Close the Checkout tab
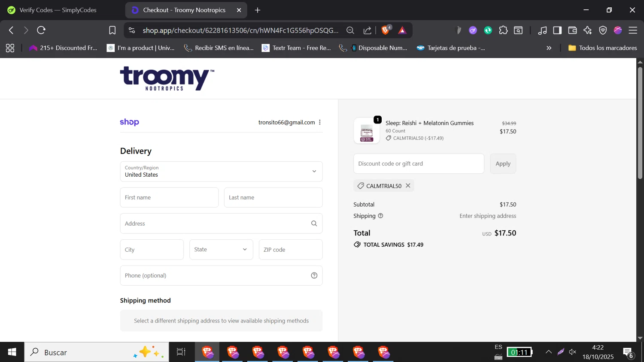Image resolution: width=644 pixels, height=362 pixels. point(239,10)
